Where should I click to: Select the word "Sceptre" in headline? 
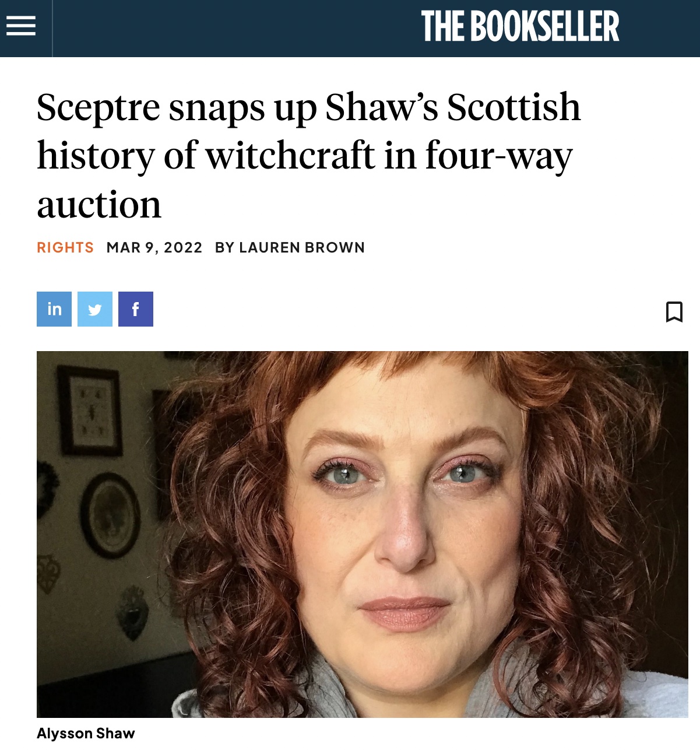coord(99,108)
